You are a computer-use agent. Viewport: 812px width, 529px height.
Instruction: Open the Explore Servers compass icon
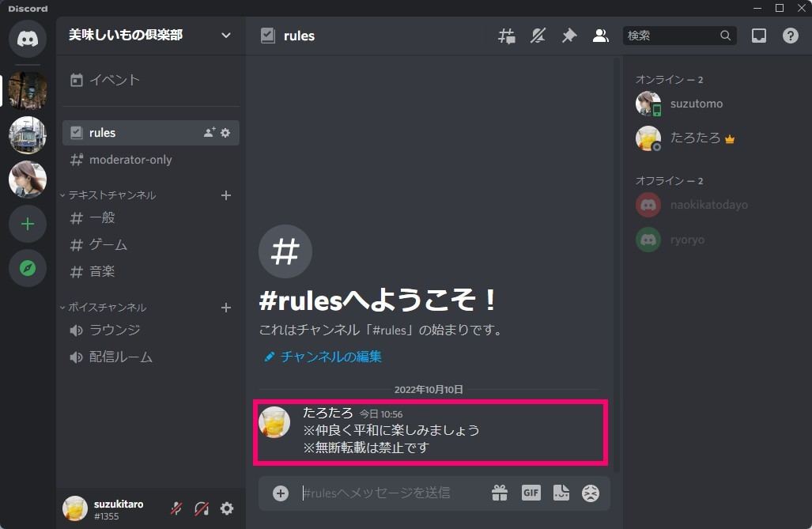tap(27, 268)
